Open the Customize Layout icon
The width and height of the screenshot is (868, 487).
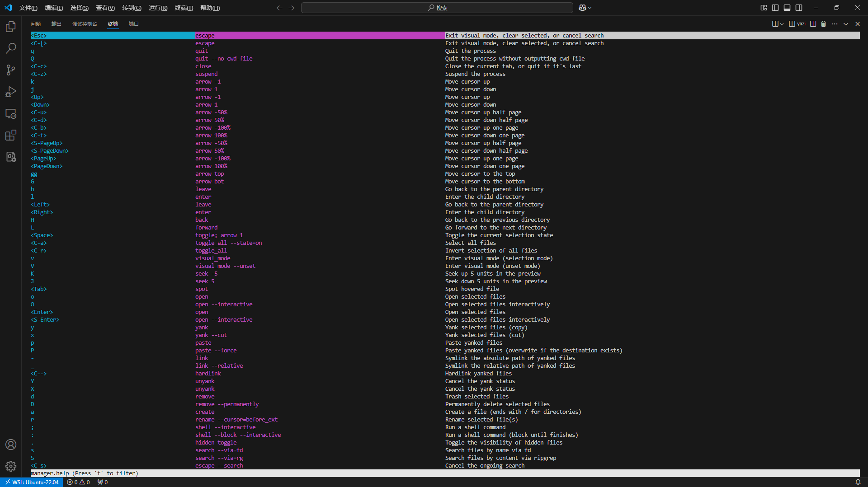click(x=764, y=8)
